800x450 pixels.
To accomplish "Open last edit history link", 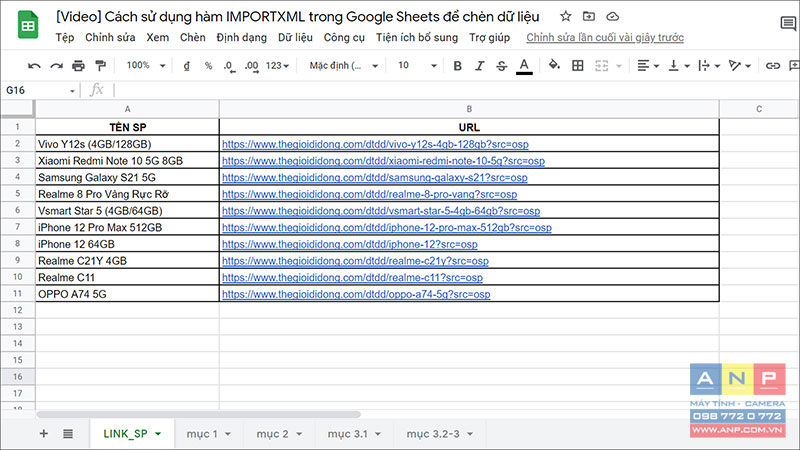I will coord(605,37).
